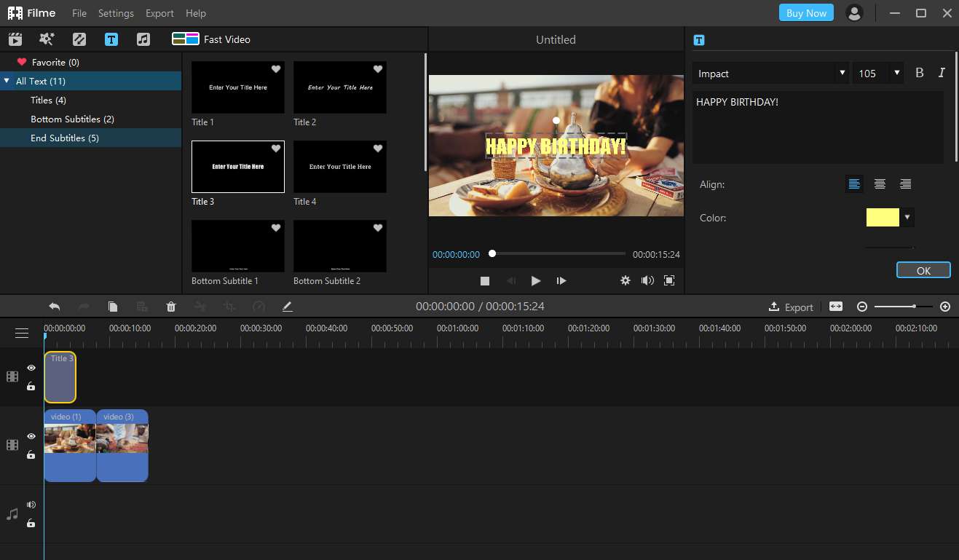Screen dimensions: 959x560
Task: Click the Export button above timeline
Action: (x=791, y=307)
